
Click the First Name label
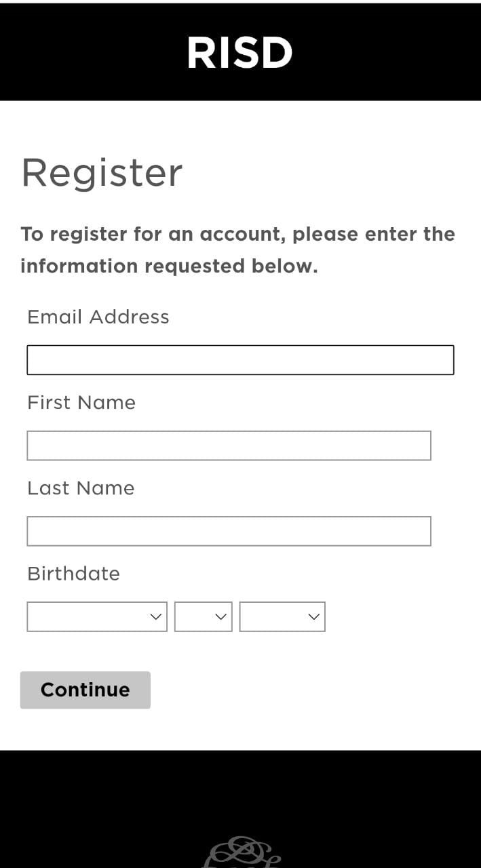(x=81, y=402)
